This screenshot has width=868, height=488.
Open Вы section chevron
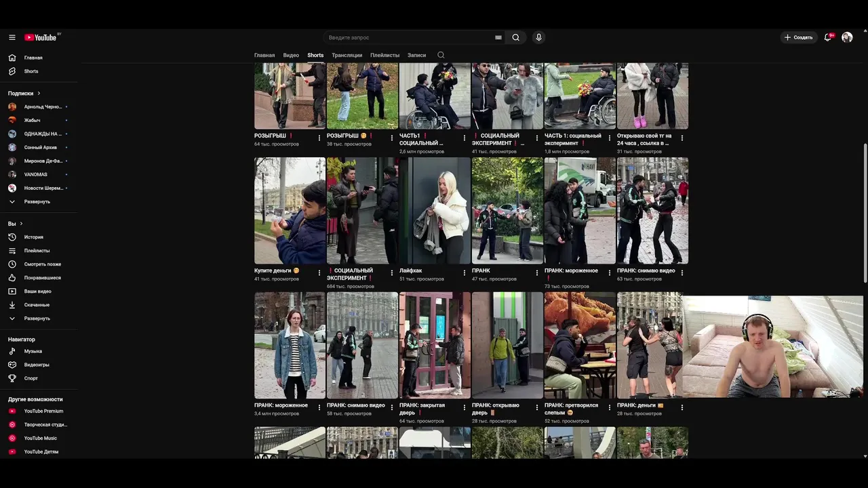[21, 224]
